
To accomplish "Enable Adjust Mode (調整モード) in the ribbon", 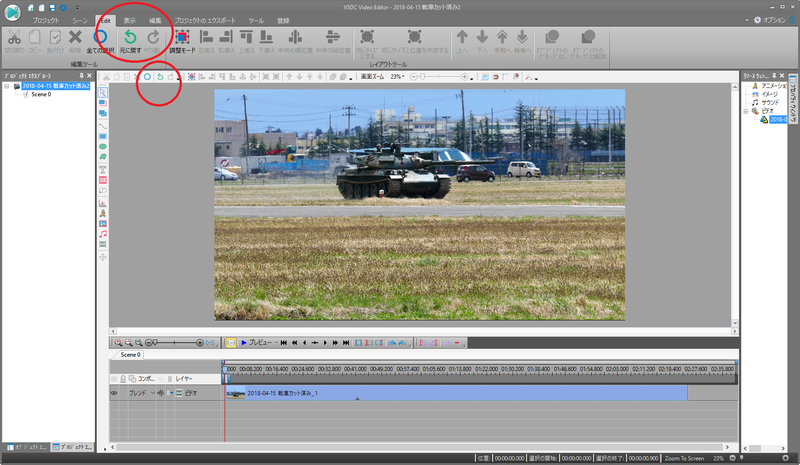I will click(182, 41).
